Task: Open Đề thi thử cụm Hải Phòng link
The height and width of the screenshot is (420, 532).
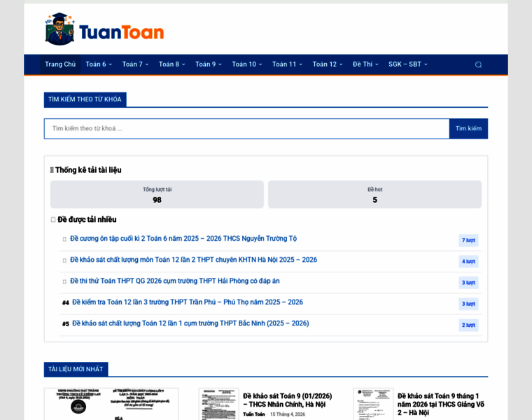Action: 174,281
